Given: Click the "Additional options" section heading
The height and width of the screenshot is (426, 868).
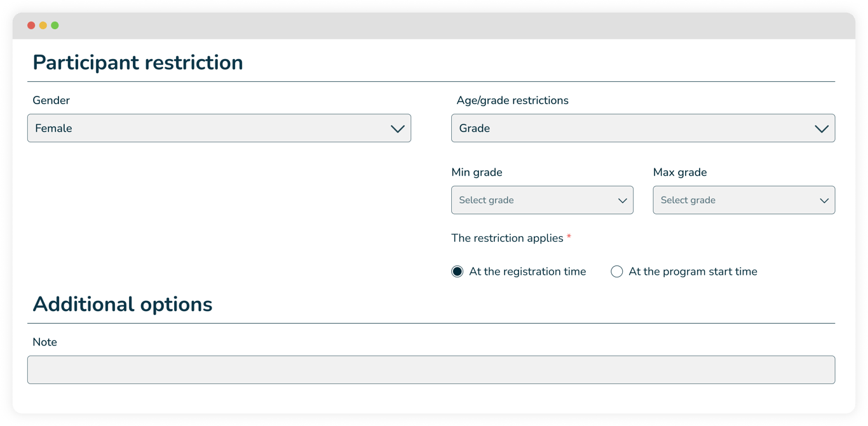Looking at the screenshot, I should coord(123,304).
